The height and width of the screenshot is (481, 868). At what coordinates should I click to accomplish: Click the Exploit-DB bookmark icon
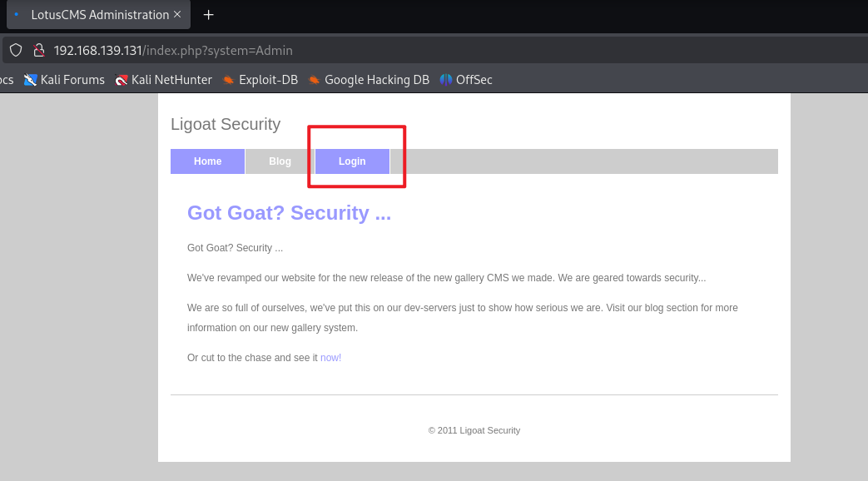[x=228, y=80]
